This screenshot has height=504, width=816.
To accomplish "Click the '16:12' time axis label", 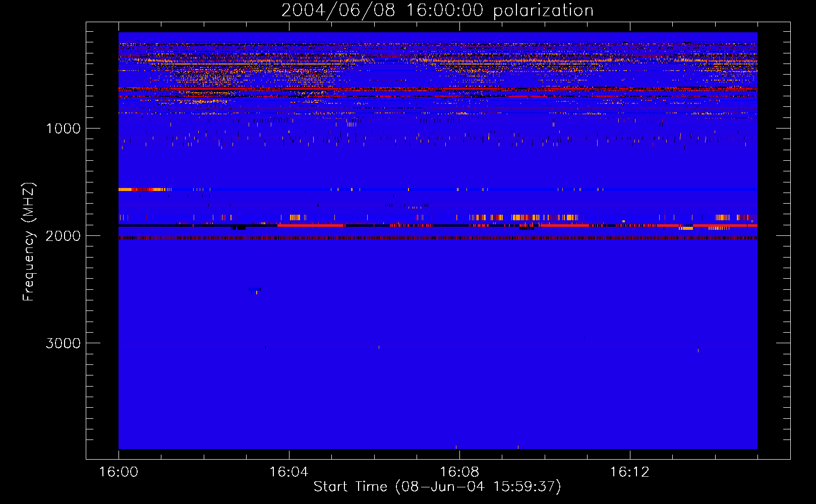I will [629, 472].
